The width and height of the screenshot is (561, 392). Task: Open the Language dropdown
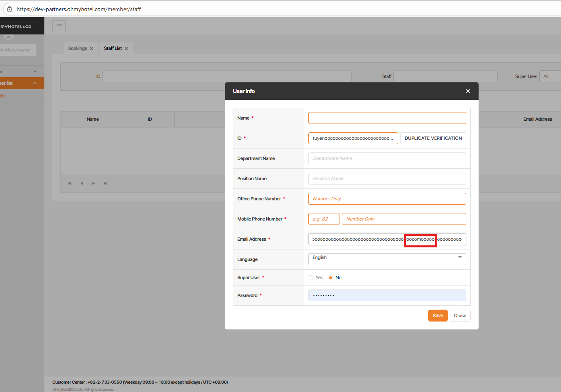click(x=387, y=258)
